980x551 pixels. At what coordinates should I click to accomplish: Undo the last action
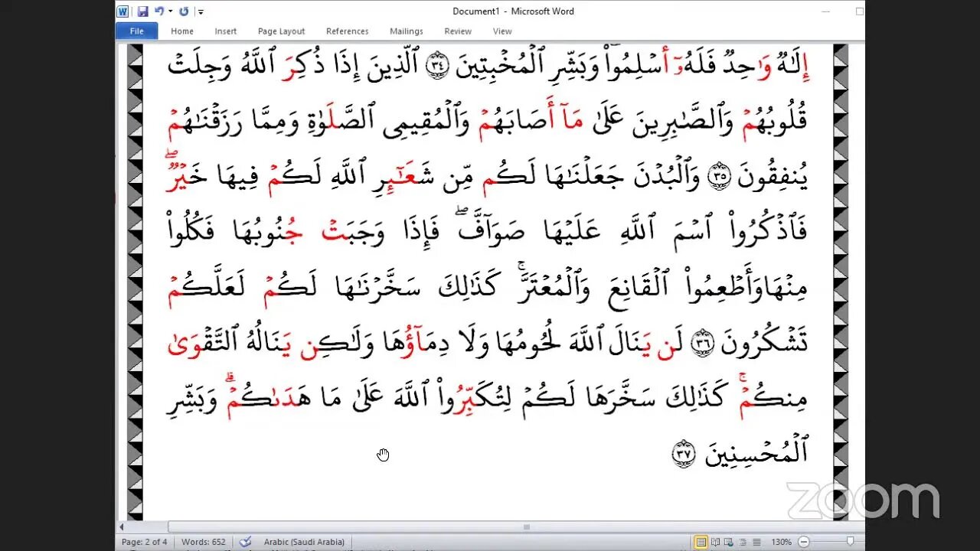(x=159, y=11)
